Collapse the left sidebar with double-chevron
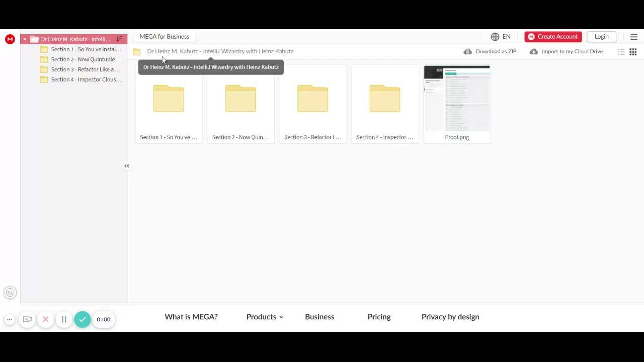This screenshot has width=644, height=362. (127, 166)
